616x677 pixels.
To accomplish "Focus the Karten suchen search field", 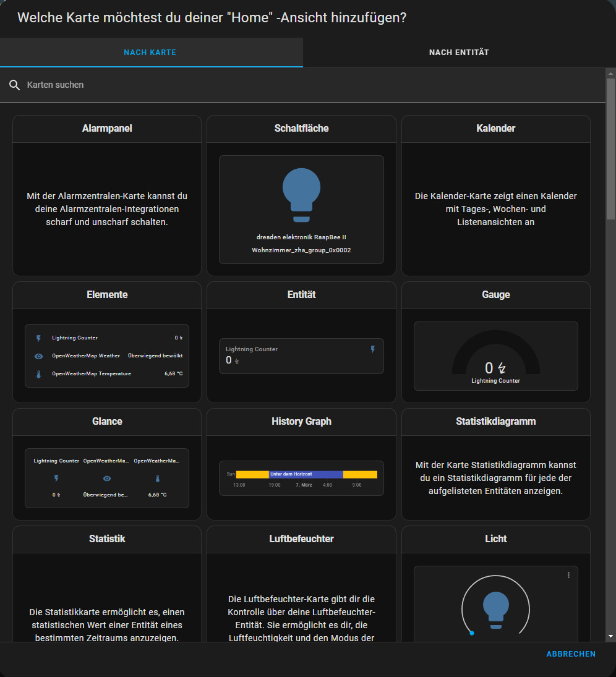I will point(309,85).
